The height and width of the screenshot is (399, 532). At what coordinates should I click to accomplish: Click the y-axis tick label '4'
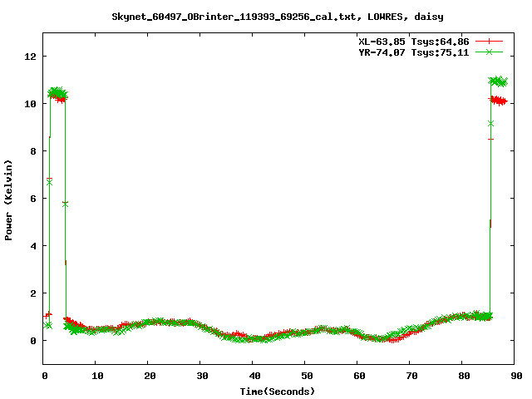(x=33, y=246)
